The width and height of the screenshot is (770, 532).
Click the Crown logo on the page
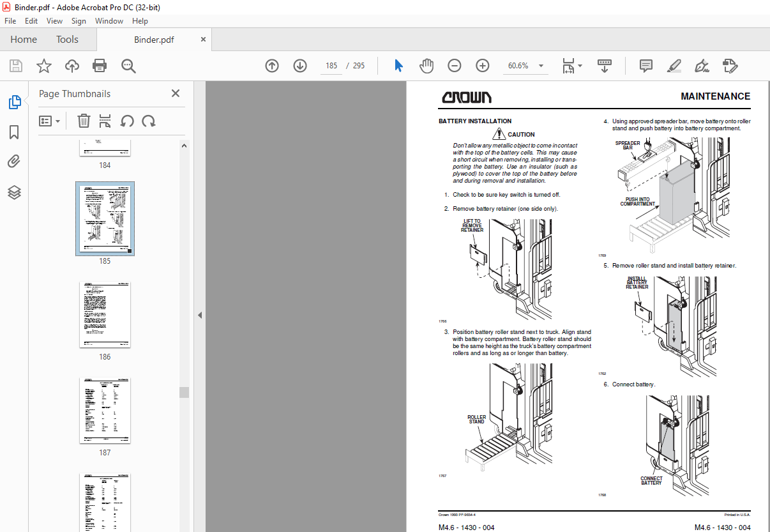[x=467, y=98]
